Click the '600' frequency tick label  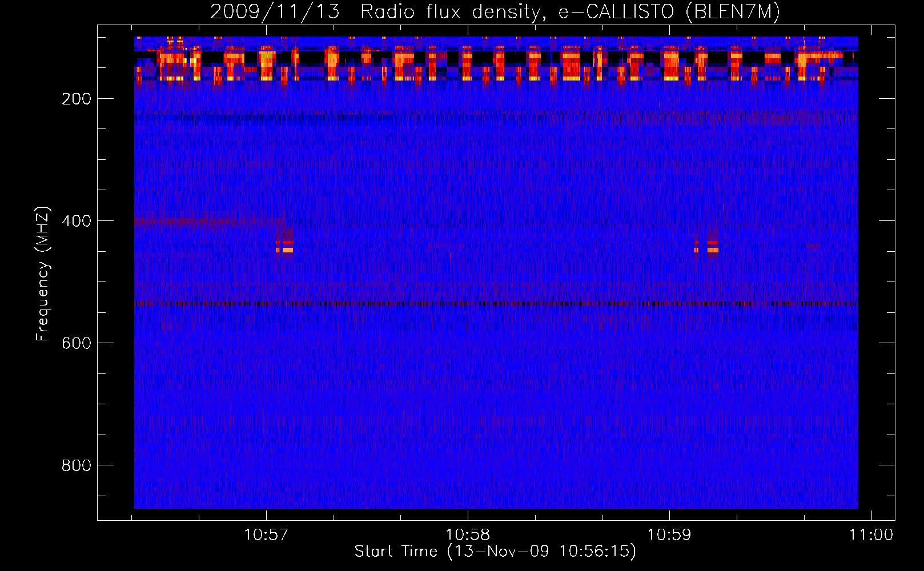(77, 343)
